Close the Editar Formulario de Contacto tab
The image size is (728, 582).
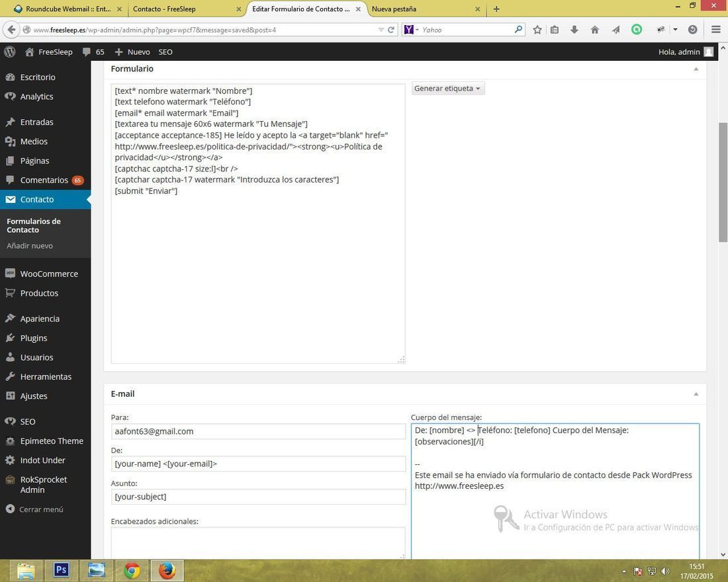coord(358,9)
